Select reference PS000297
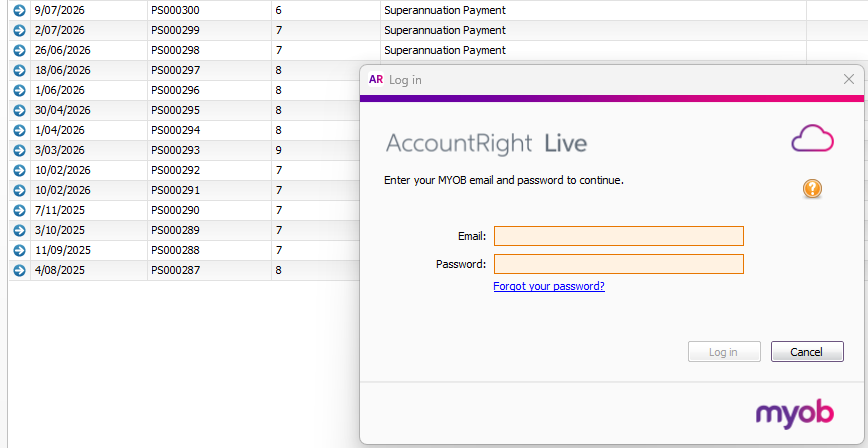 tap(175, 70)
